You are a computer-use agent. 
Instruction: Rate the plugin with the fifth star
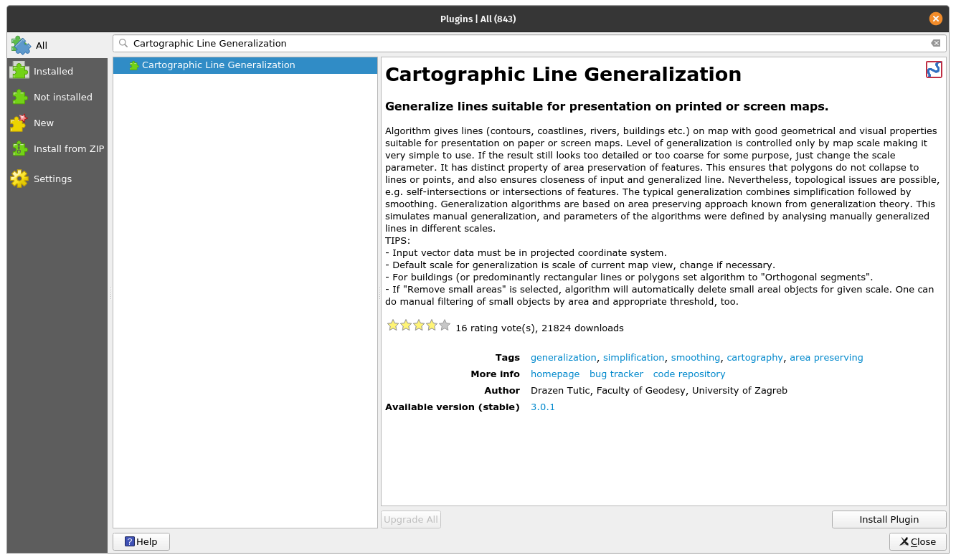click(445, 326)
